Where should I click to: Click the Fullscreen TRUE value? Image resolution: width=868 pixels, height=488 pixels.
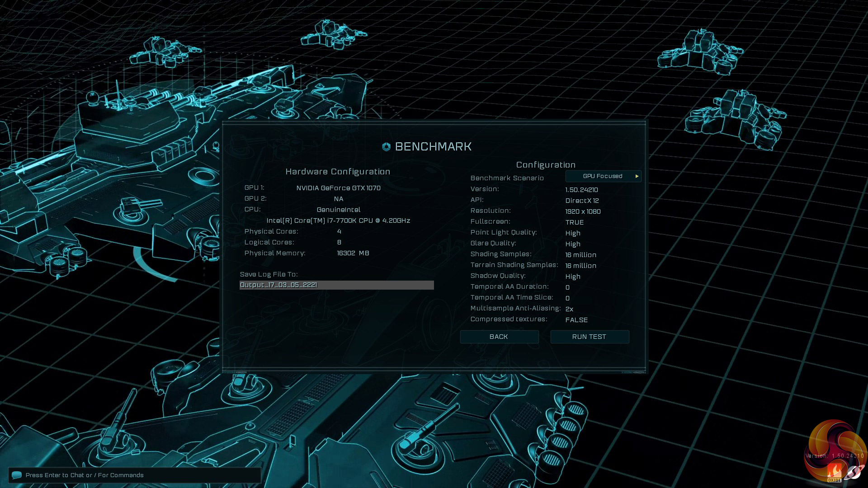(575, 222)
